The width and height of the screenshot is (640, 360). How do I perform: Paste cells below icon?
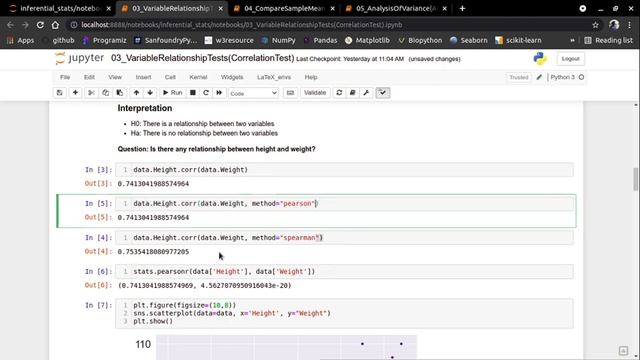pos(120,93)
